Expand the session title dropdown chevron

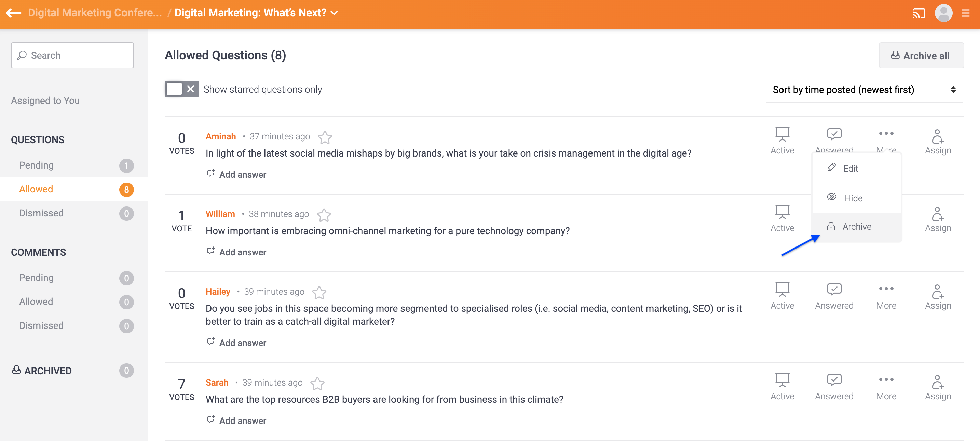point(335,13)
